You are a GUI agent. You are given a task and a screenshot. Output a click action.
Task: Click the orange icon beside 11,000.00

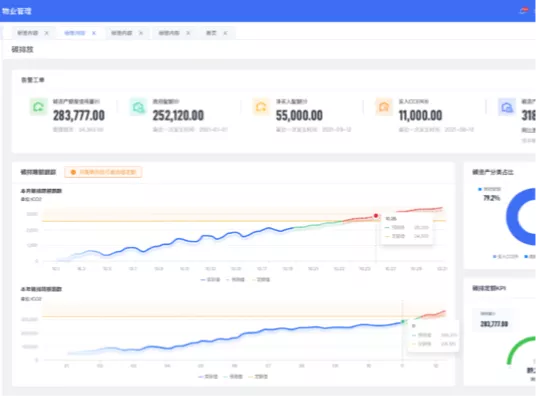click(x=384, y=107)
